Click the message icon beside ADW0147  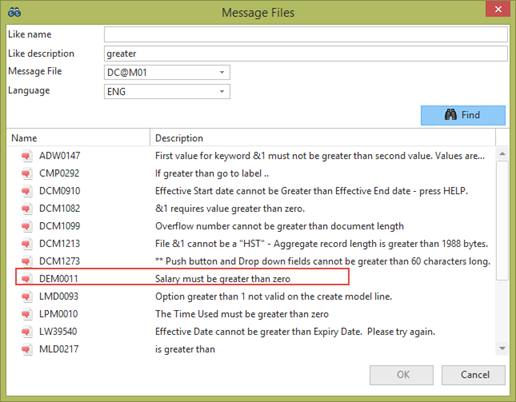tap(27, 156)
